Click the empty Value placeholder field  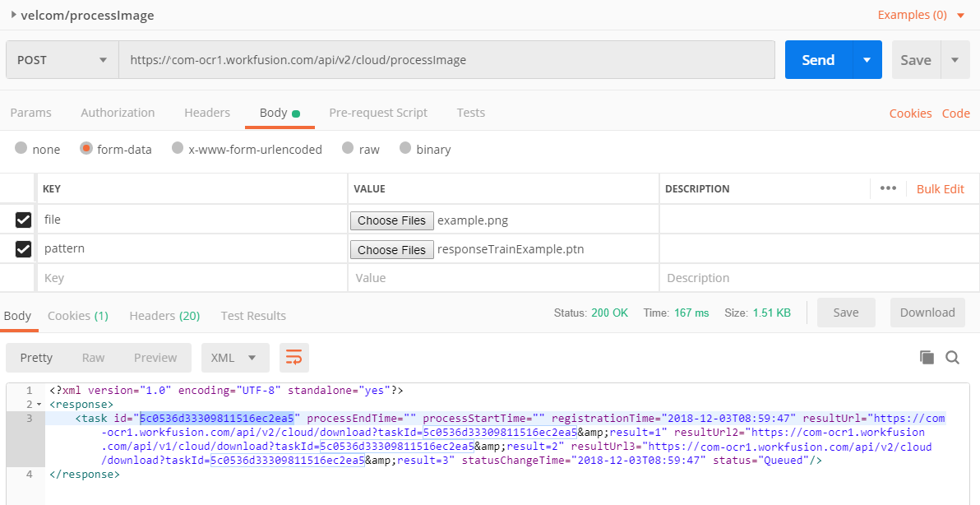point(503,277)
